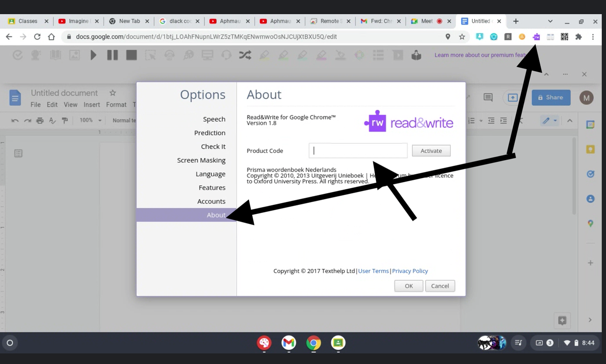The height and width of the screenshot is (364, 606).
Task: Select Accounts in Options sidebar
Action: 211,201
